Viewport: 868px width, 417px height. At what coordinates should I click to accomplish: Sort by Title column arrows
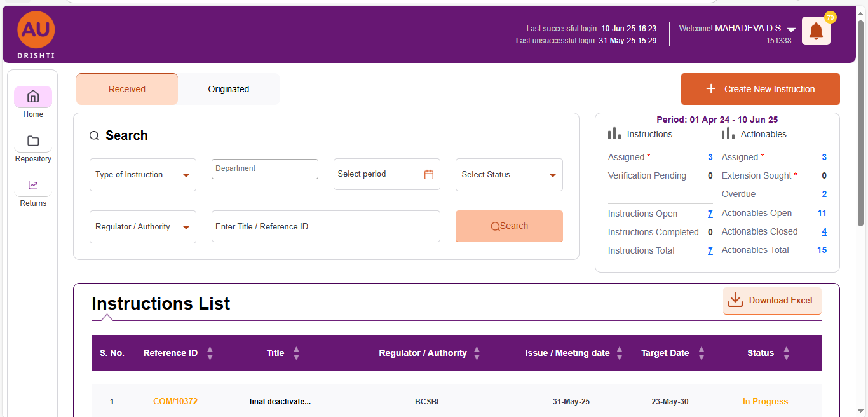pos(296,353)
